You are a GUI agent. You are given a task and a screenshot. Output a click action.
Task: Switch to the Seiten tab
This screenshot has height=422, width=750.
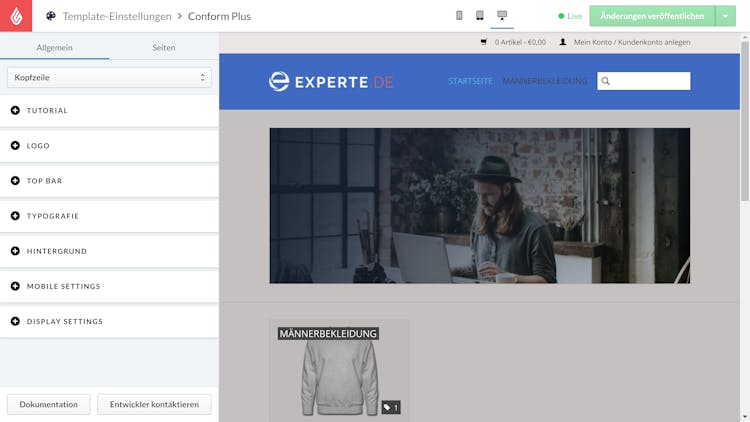coord(164,47)
